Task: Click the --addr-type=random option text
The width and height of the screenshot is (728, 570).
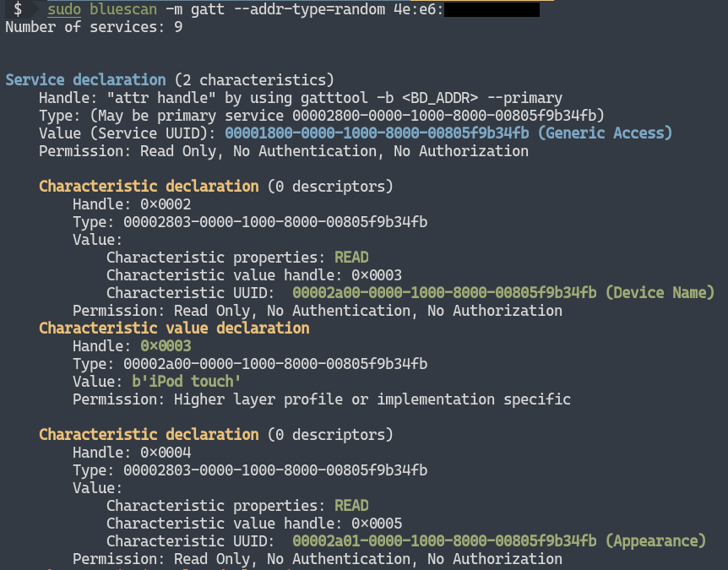Action: [x=309, y=9]
